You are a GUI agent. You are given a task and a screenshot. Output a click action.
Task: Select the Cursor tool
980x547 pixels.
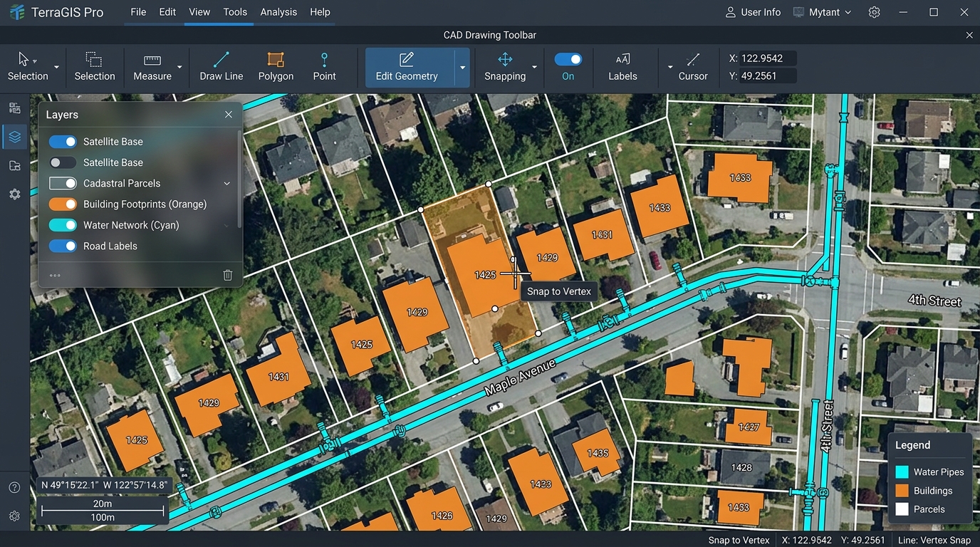click(693, 66)
